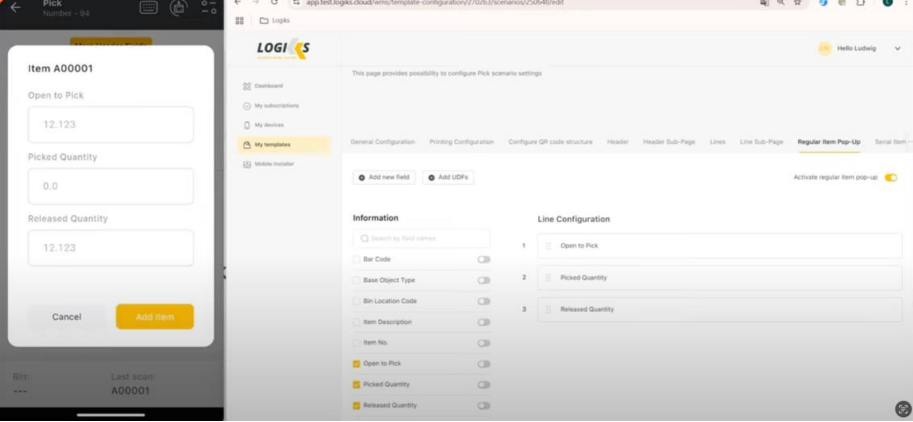Click the bookmark star in the address bar
Screen dimensions: 913x422
(797, 3)
